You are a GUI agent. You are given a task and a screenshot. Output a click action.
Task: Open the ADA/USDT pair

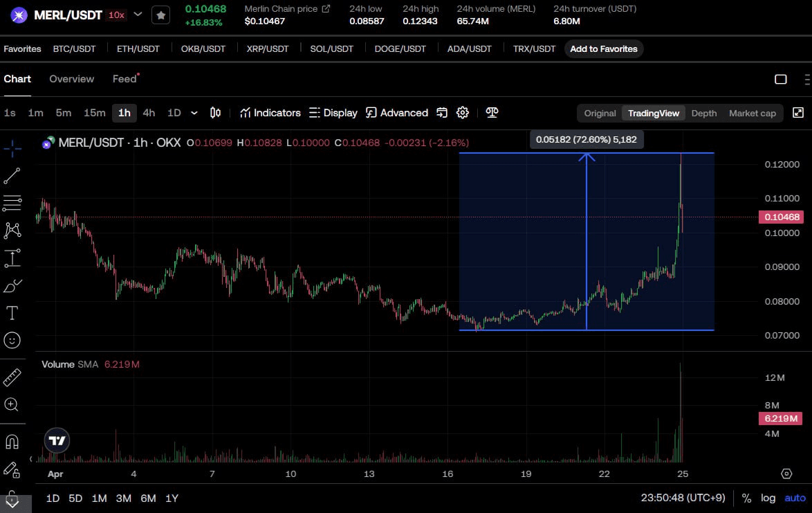tap(469, 48)
